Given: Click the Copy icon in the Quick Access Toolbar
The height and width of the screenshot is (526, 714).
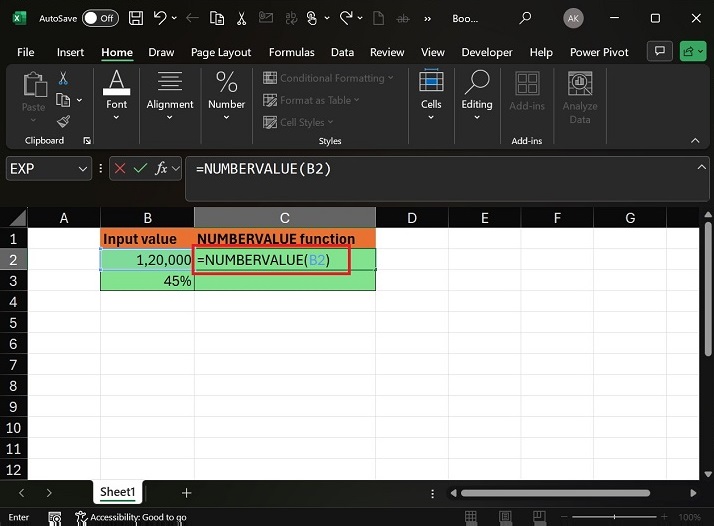Looking at the screenshot, I should pos(217,18).
